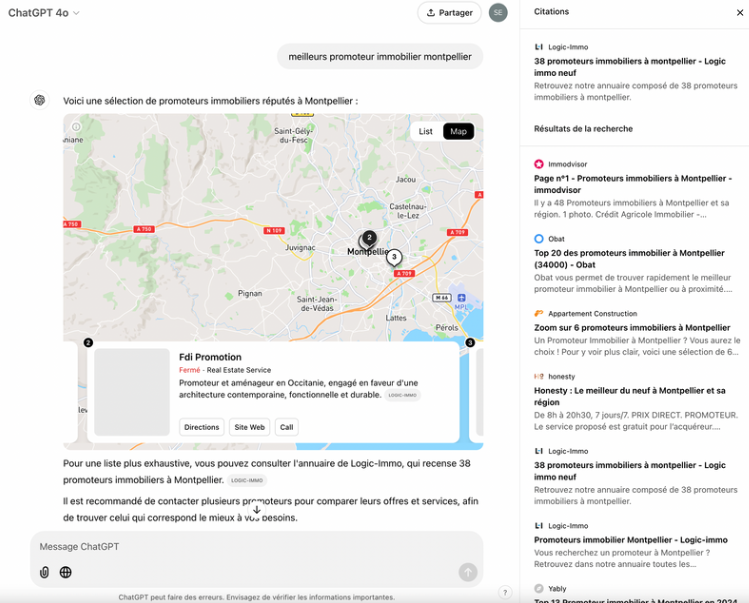
Task: Open first Logic-Immo citation at top
Action: pyautogui.click(x=635, y=72)
